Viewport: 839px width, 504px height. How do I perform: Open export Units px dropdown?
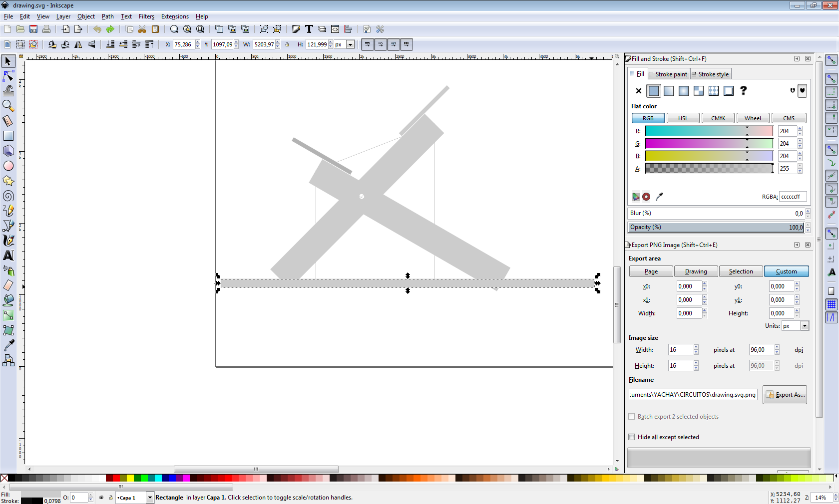click(805, 326)
